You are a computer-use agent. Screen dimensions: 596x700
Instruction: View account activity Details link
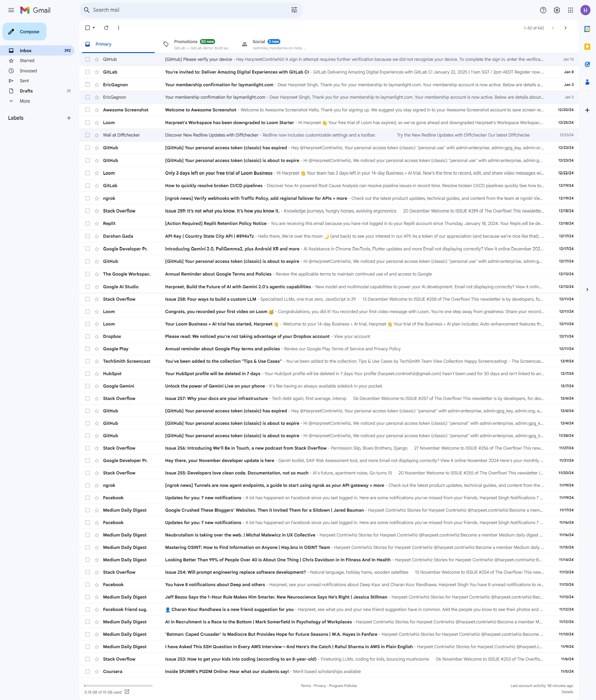coord(567,692)
